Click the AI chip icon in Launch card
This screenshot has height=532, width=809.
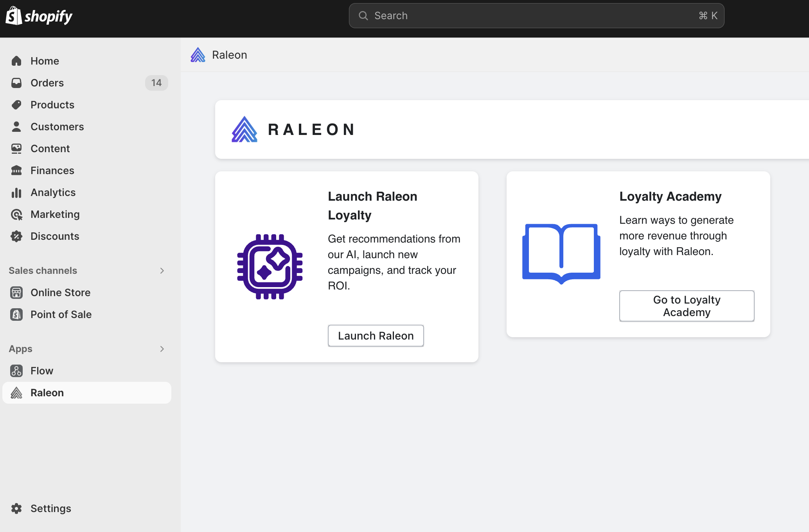coord(270,267)
